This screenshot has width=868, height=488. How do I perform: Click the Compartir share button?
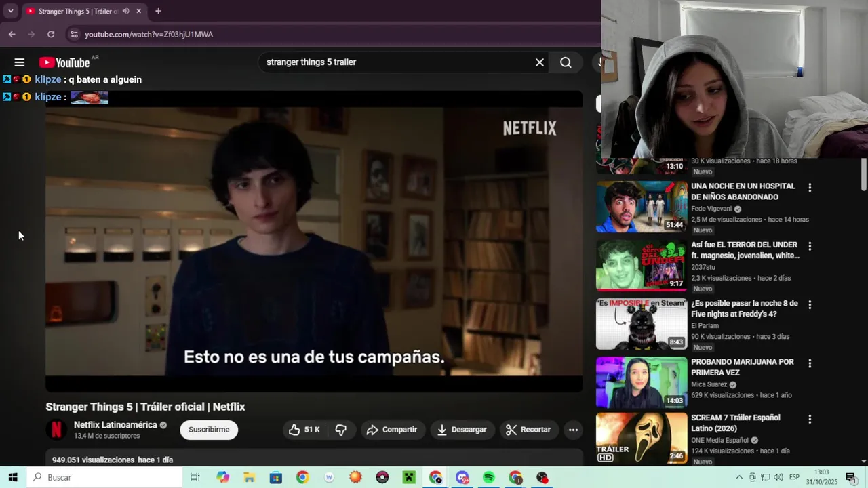[x=392, y=430]
